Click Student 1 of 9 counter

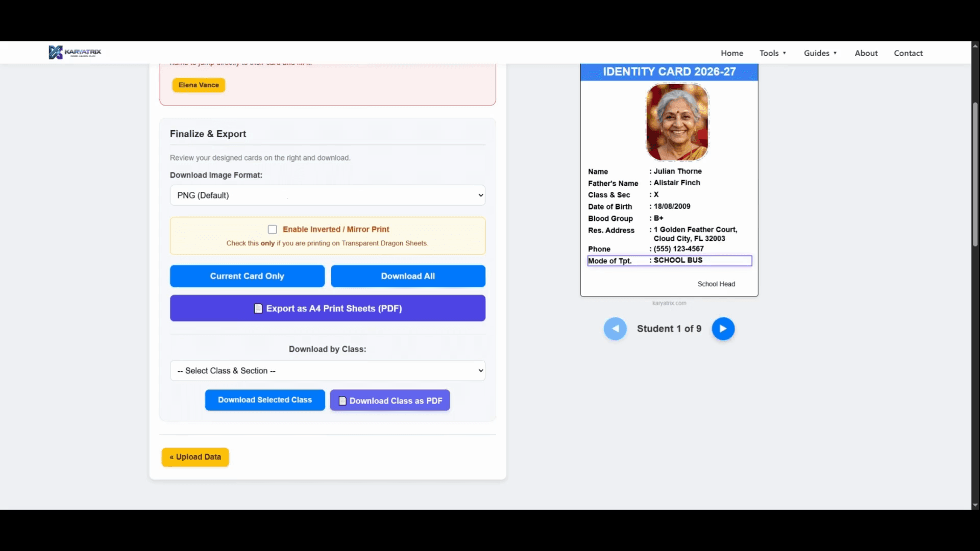pyautogui.click(x=669, y=329)
